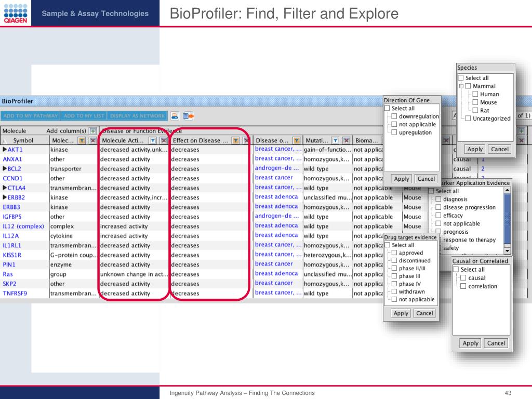Expand the BCL2 row triangle
The width and height of the screenshot is (532, 399).
click(x=5, y=169)
